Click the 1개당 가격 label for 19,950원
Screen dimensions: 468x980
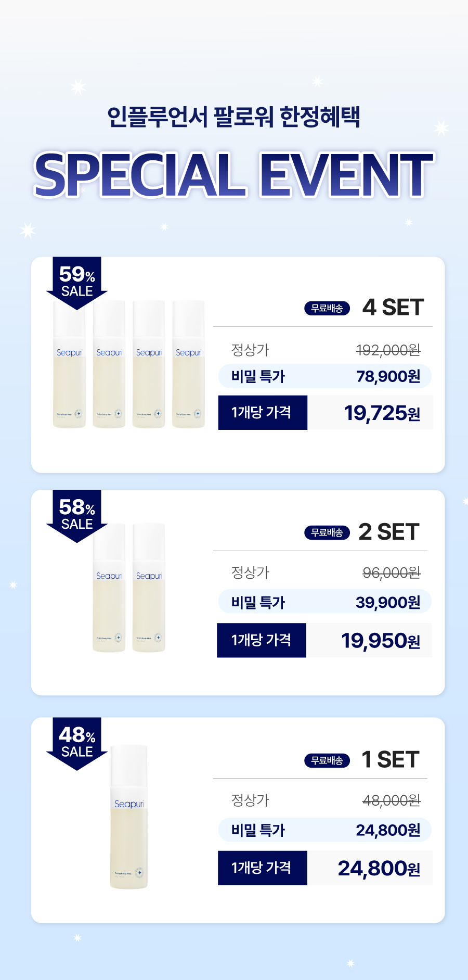(x=262, y=640)
